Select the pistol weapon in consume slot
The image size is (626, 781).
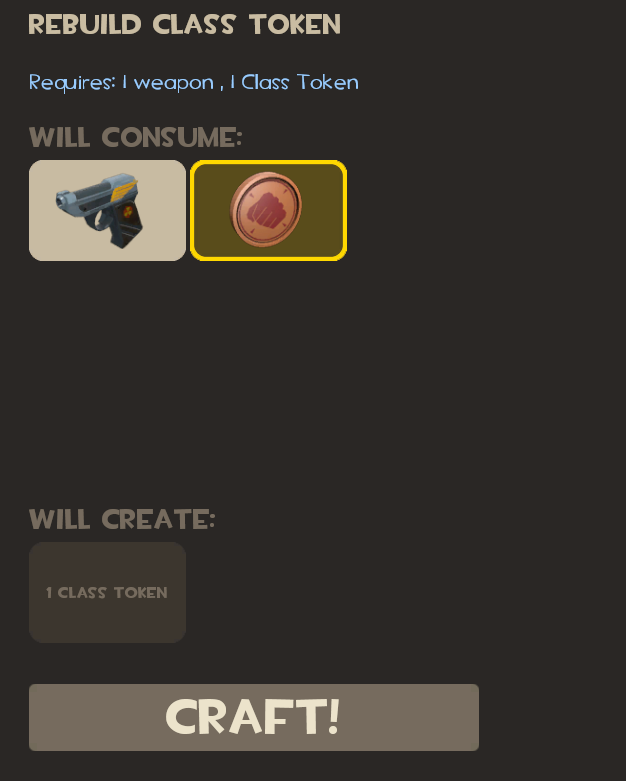101,210
